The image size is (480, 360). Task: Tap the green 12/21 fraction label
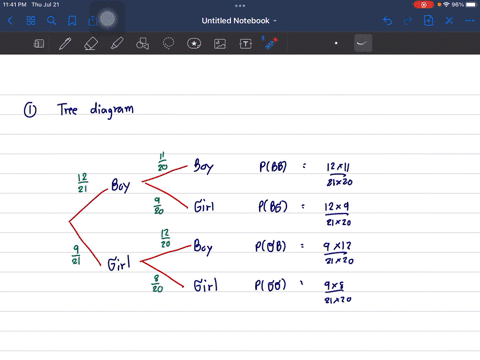click(x=82, y=183)
